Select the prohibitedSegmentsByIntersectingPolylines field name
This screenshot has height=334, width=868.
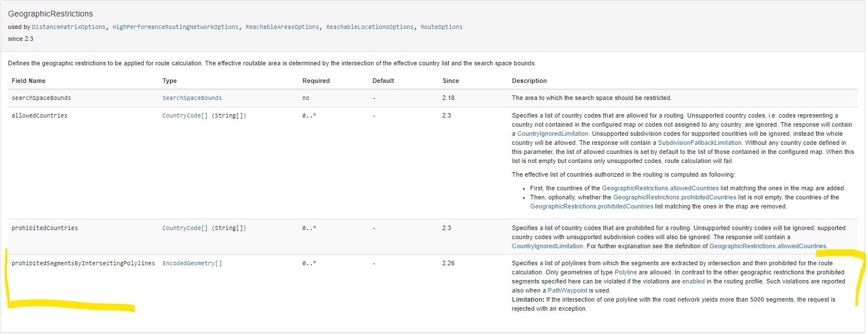pos(83,264)
